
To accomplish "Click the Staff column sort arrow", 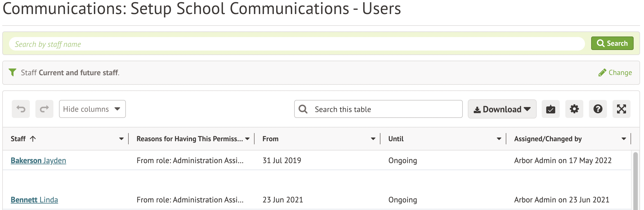I will click(33, 139).
